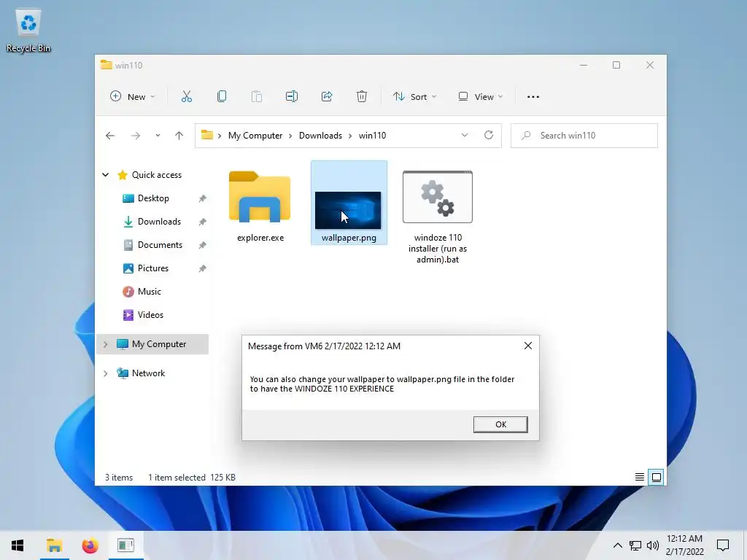Expand the Network tree node
The width and height of the screenshot is (747, 560).
[x=105, y=373]
